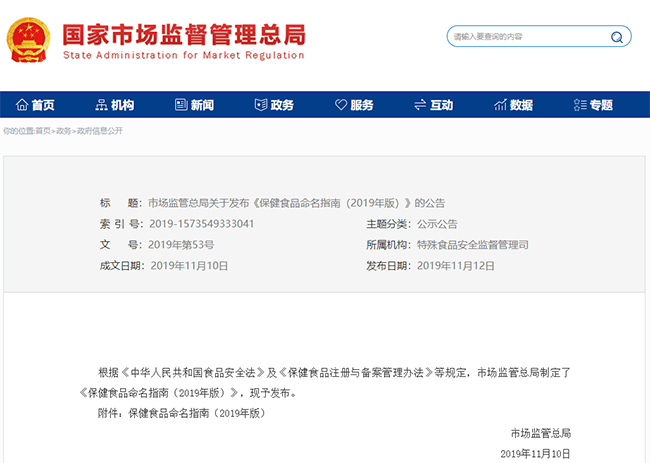Follow the 政府信息公开 breadcrumb link
The width and height of the screenshot is (650, 463).
point(100,131)
